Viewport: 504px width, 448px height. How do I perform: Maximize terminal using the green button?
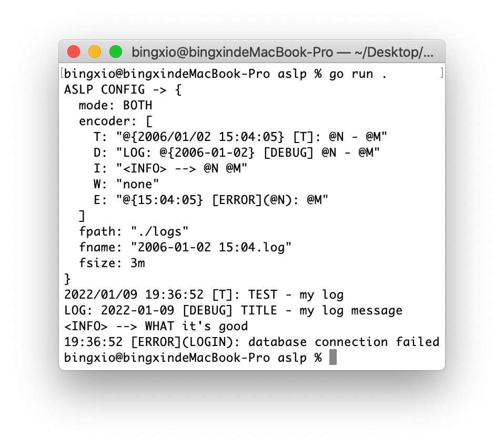pyautogui.click(x=116, y=52)
